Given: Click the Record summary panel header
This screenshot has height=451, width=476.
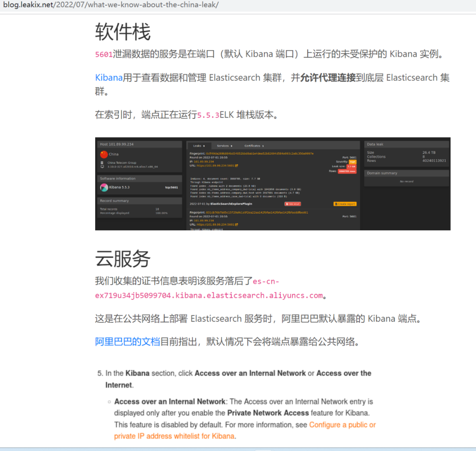Looking at the screenshot, I should tap(139, 201).
